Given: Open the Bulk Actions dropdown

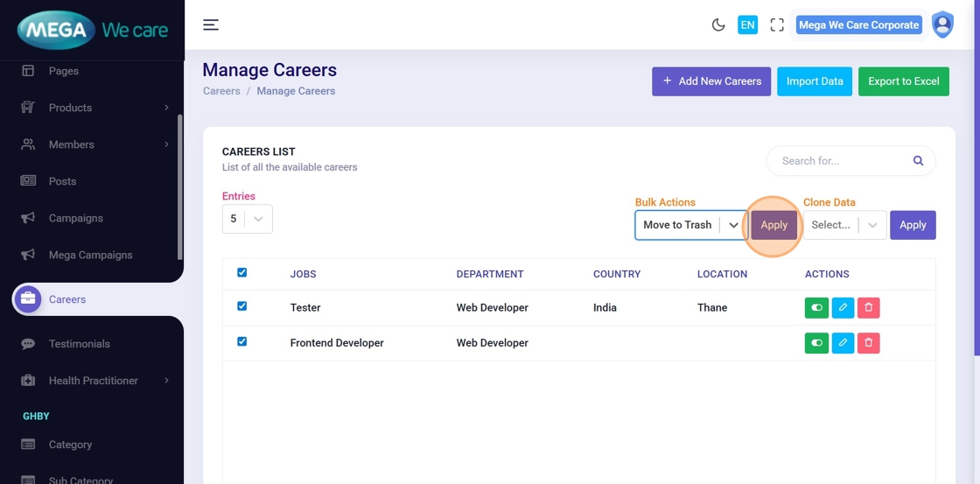Looking at the screenshot, I should pos(689,225).
